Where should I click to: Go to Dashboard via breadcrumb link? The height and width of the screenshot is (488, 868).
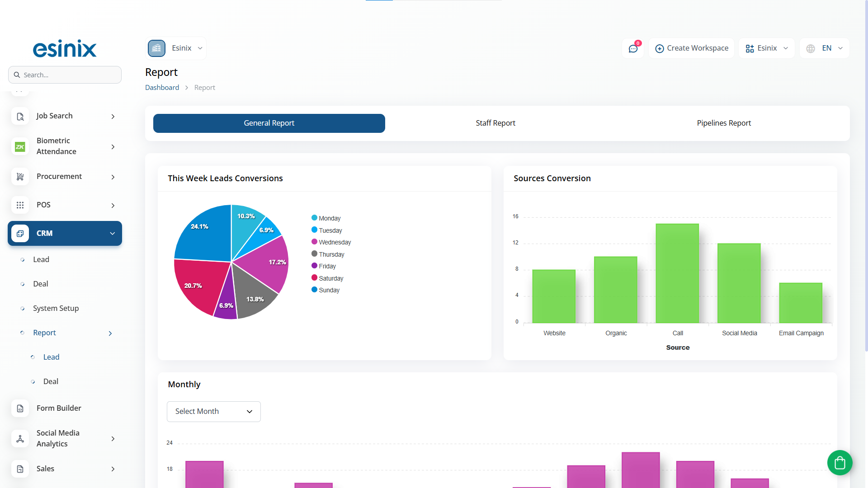coord(162,88)
